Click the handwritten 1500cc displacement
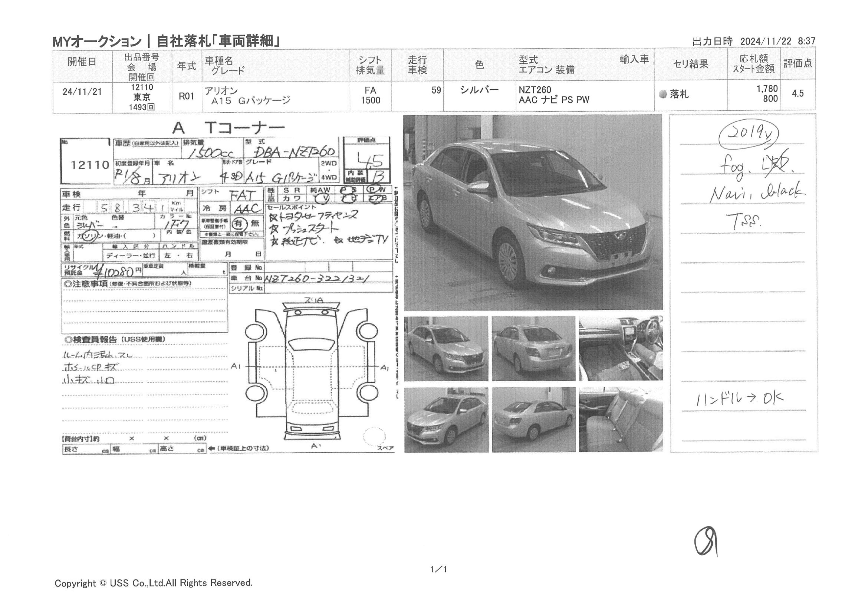Viewport: 868px width, 614px height. coord(211,152)
